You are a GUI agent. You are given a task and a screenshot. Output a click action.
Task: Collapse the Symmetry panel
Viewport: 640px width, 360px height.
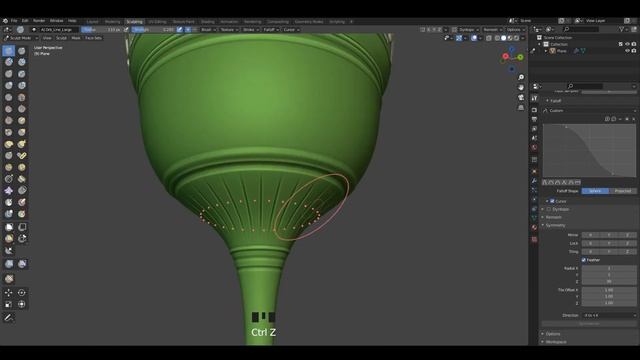click(x=554, y=225)
